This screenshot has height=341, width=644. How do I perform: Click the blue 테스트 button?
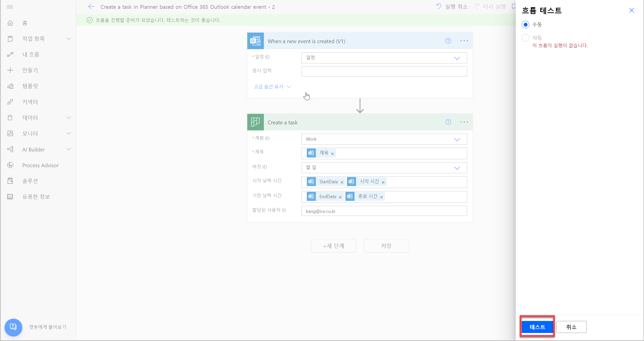(x=537, y=327)
